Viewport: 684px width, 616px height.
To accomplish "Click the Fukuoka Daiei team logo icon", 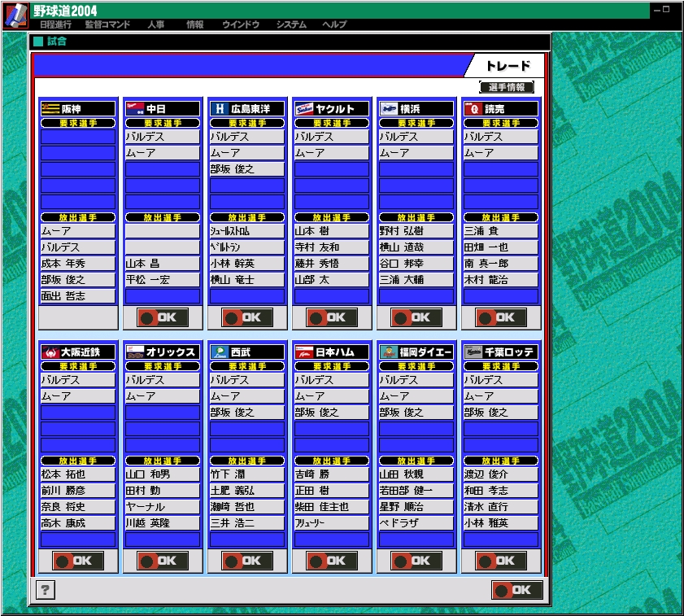I will coord(389,352).
